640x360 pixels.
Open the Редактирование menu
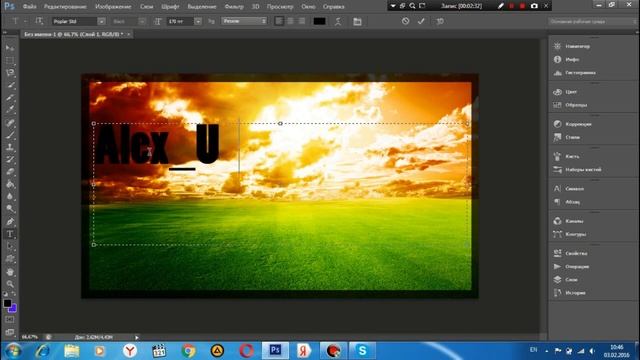[x=65, y=7]
